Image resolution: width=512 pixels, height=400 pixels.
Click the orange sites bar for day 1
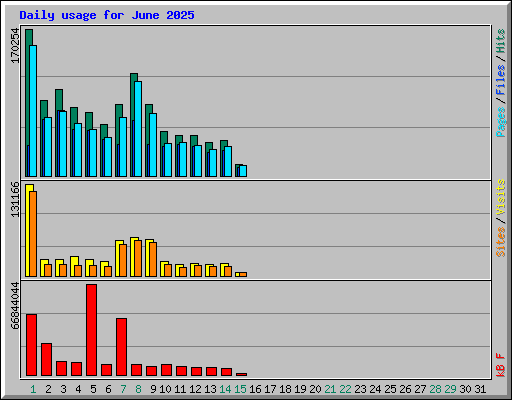click(33, 234)
